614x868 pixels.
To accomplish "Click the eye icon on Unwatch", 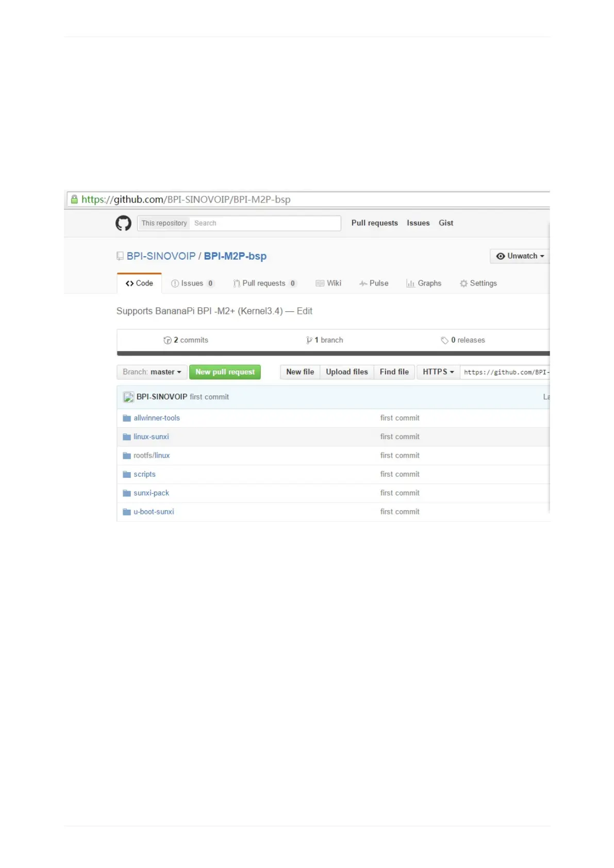I will (501, 256).
